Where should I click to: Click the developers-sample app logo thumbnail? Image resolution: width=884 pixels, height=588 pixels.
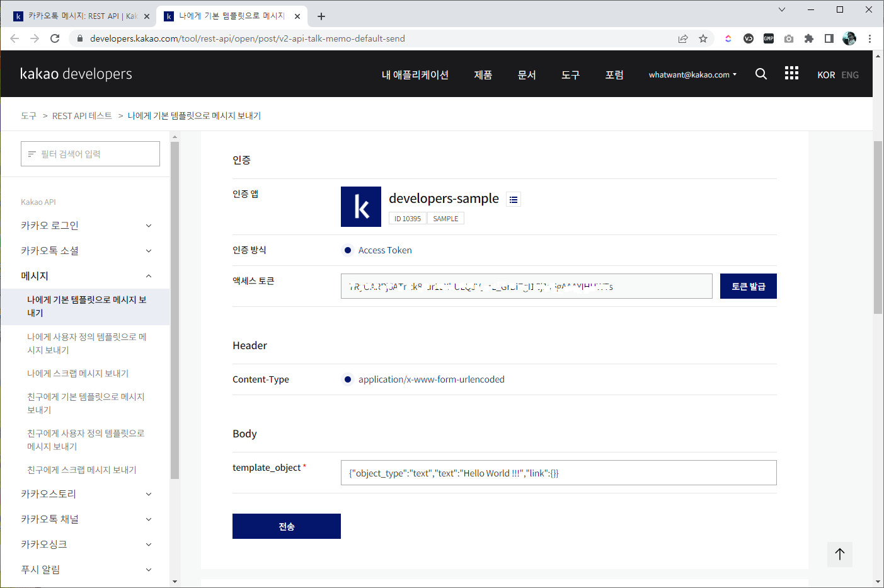pyautogui.click(x=361, y=207)
